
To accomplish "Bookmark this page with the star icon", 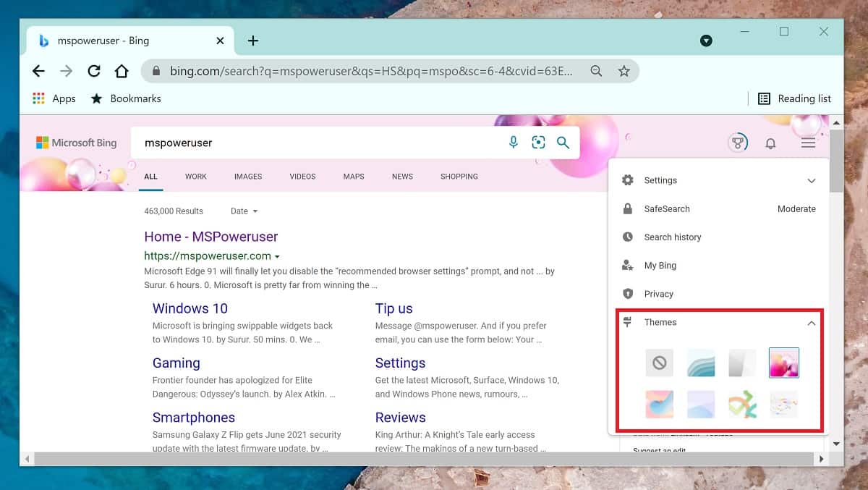I will click(624, 71).
